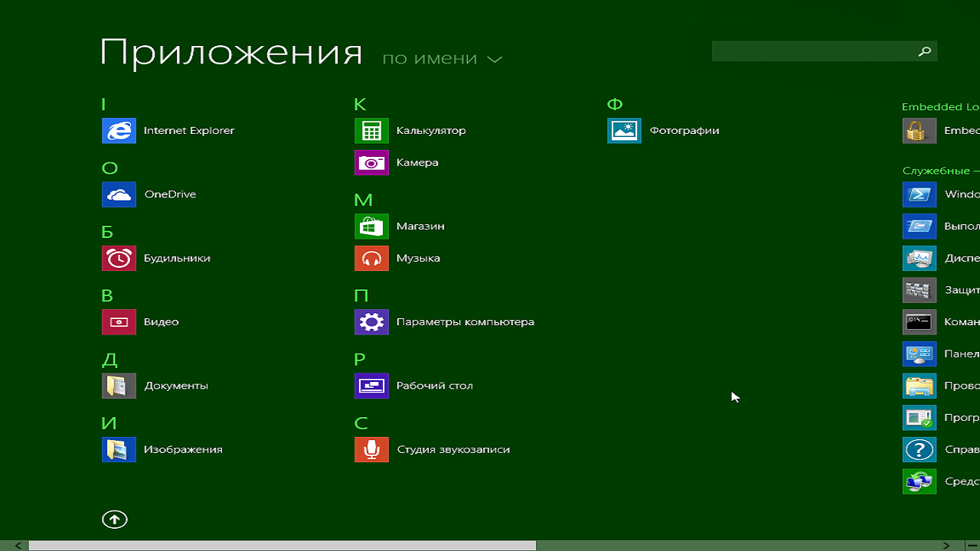Launch the Командная строка console icon
The width and height of the screenshot is (980, 551).
(x=920, y=322)
